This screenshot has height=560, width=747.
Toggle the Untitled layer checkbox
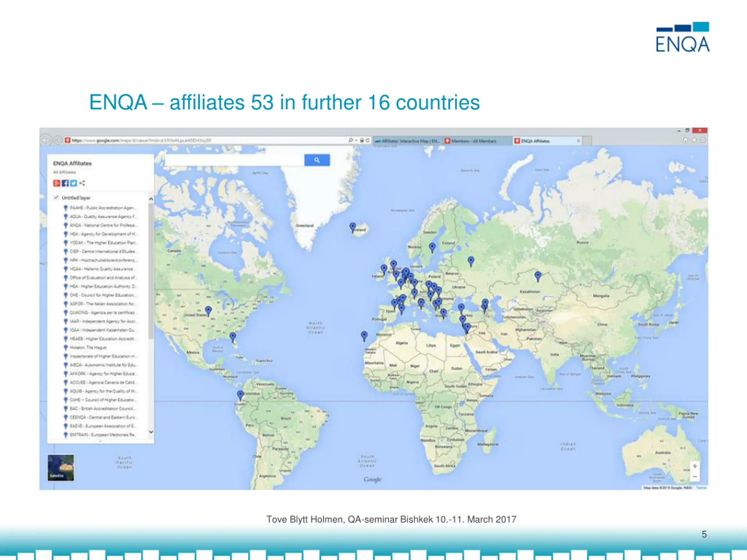point(56,197)
